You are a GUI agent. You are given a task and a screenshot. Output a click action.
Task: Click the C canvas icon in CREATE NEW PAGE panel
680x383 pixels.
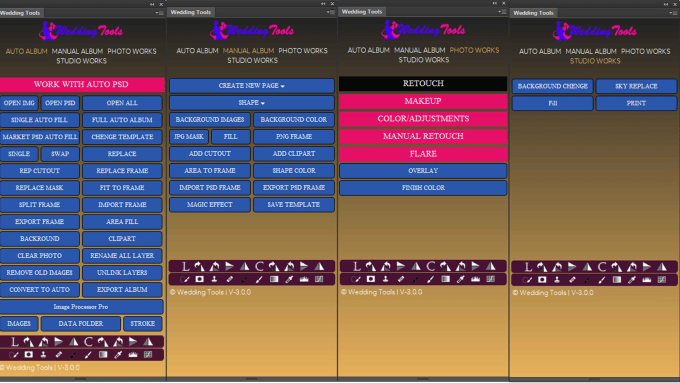(259, 266)
